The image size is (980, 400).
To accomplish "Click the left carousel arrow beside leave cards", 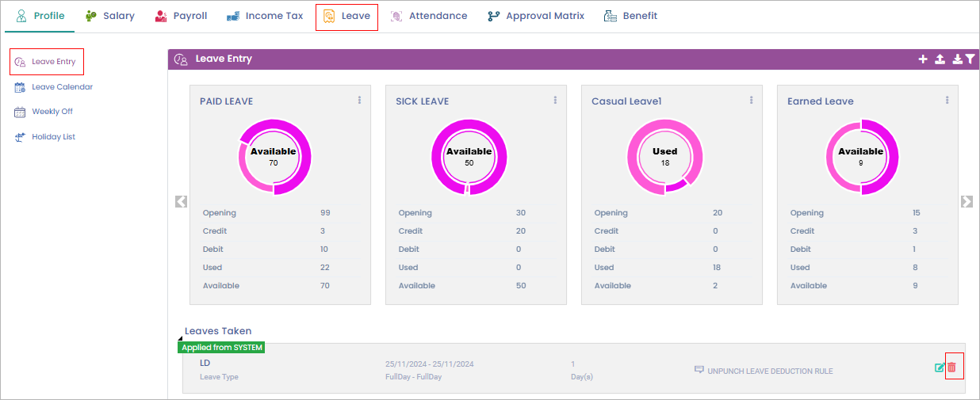I will click(x=181, y=202).
